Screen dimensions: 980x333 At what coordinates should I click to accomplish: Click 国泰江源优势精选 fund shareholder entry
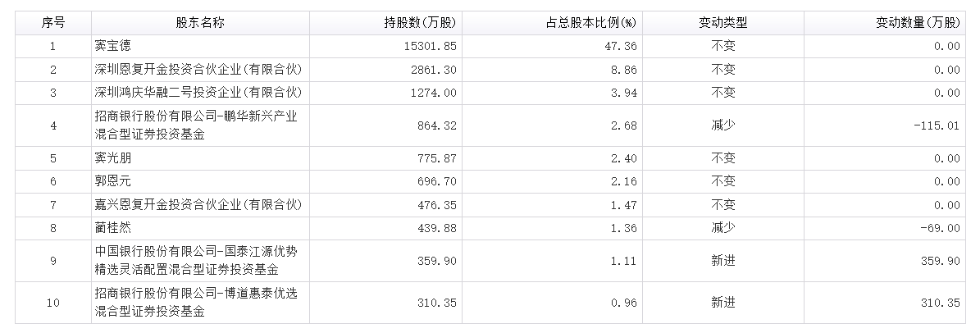(196, 261)
